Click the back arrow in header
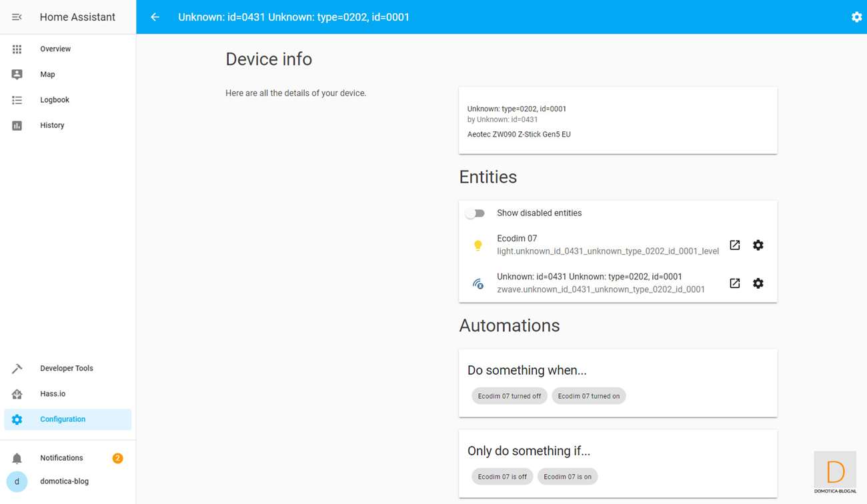This screenshot has height=504, width=867. [155, 17]
